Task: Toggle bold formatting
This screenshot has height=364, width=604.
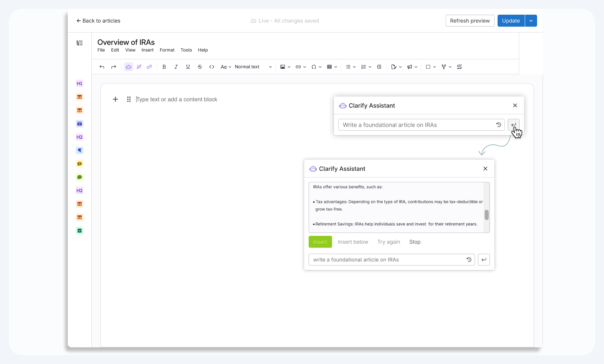Action: [x=164, y=67]
